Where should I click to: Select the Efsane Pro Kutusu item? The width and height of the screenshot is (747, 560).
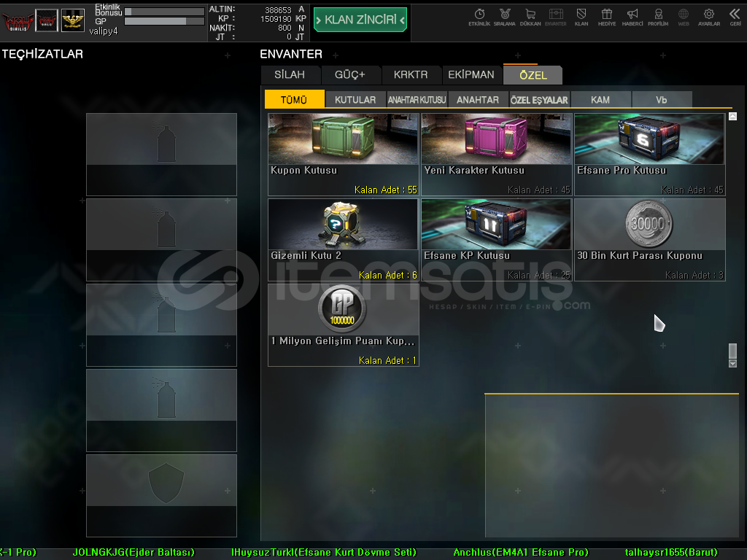pos(650,155)
